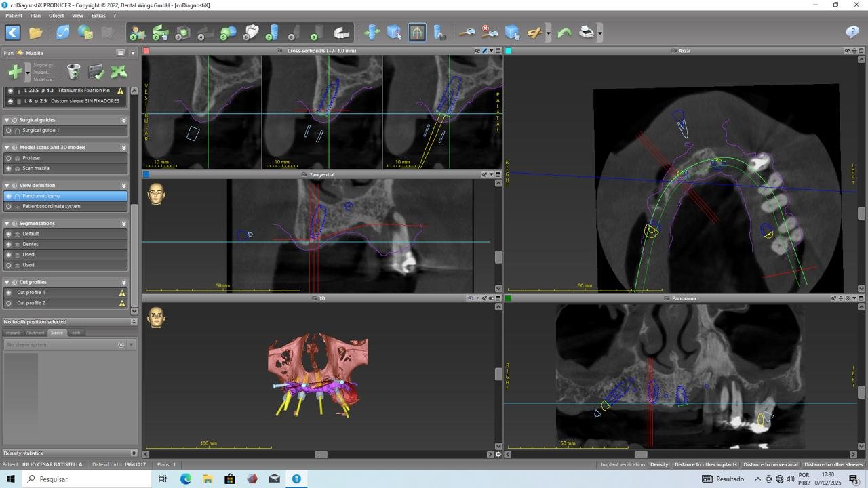Toggle visibility of Dentes segmentation

point(9,244)
